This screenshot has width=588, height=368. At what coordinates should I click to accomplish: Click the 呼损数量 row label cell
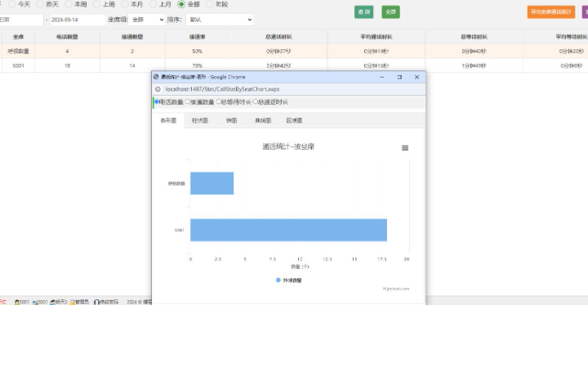pos(18,51)
